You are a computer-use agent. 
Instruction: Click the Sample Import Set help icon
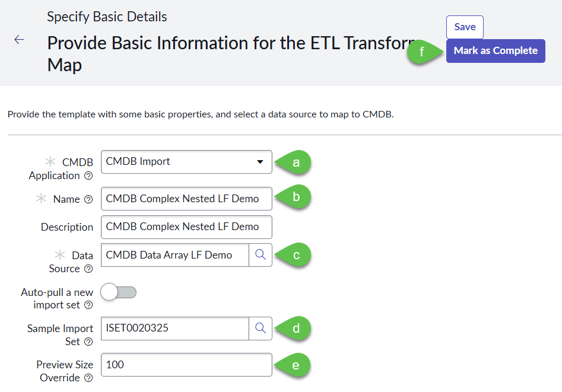click(88, 342)
